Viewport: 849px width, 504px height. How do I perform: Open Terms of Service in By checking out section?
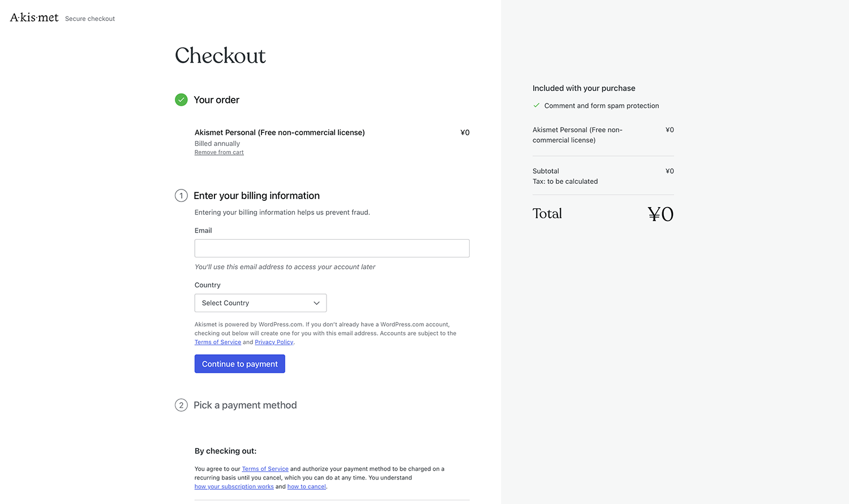(x=265, y=469)
